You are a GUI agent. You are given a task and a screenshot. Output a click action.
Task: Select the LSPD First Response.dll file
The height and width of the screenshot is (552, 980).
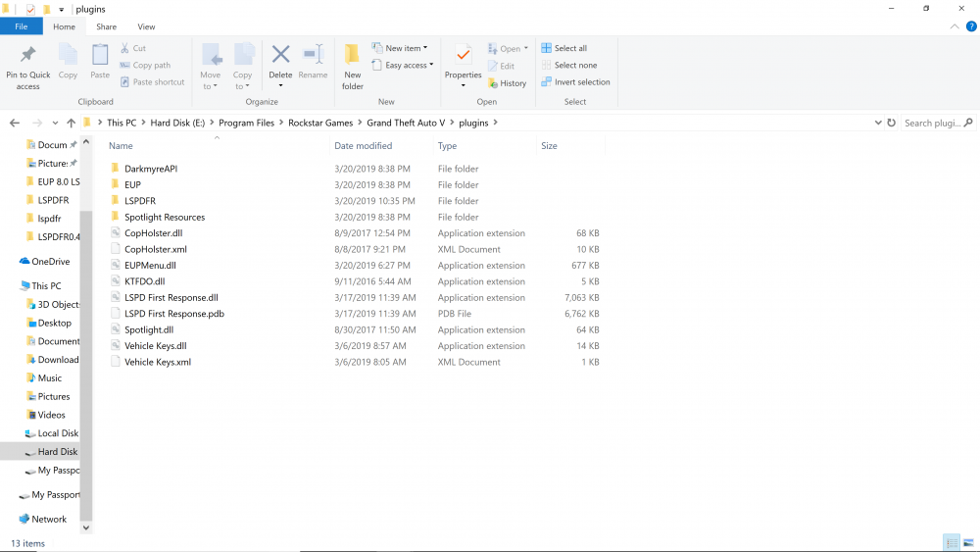click(x=171, y=298)
